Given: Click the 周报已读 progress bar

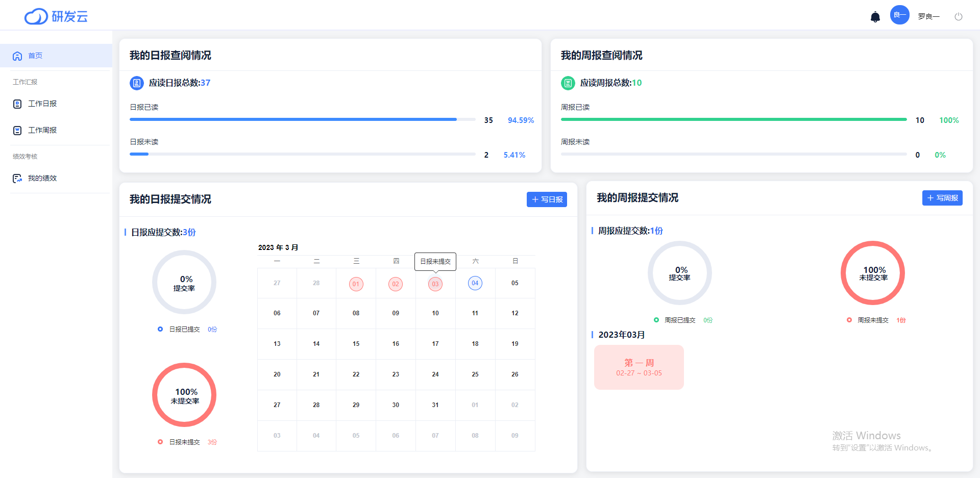Looking at the screenshot, I should tap(733, 119).
